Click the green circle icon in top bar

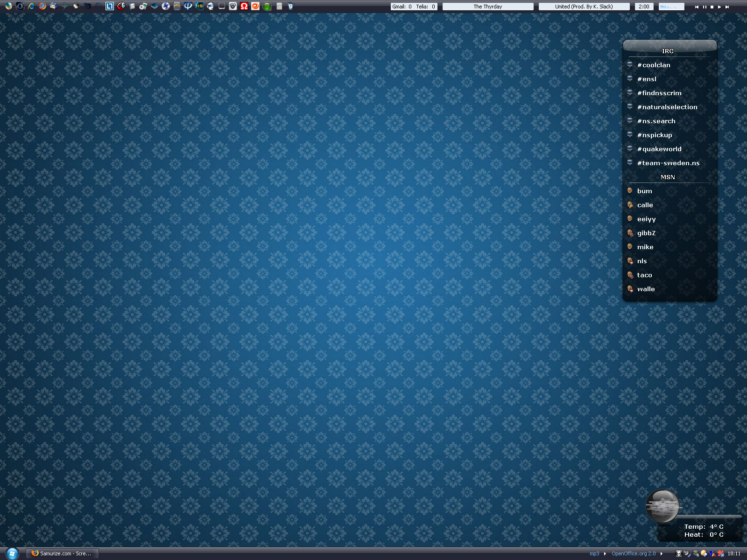pos(267,7)
